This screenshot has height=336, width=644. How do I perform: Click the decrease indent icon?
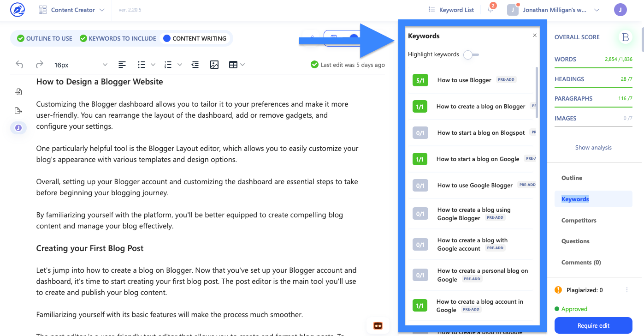tap(195, 65)
